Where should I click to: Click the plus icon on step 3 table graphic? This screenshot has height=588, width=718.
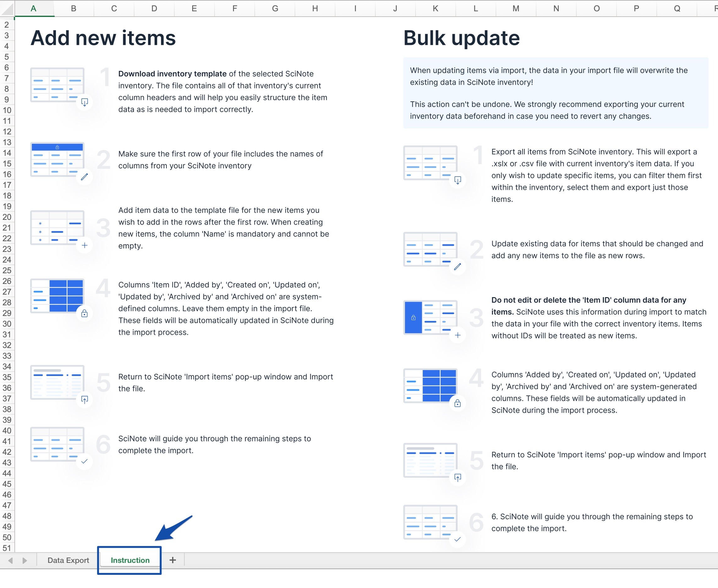[x=84, y=245]
